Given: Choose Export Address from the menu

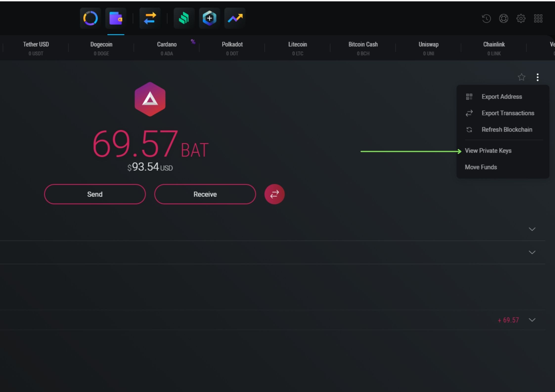Looking at the screenshot, I should 503,97.
